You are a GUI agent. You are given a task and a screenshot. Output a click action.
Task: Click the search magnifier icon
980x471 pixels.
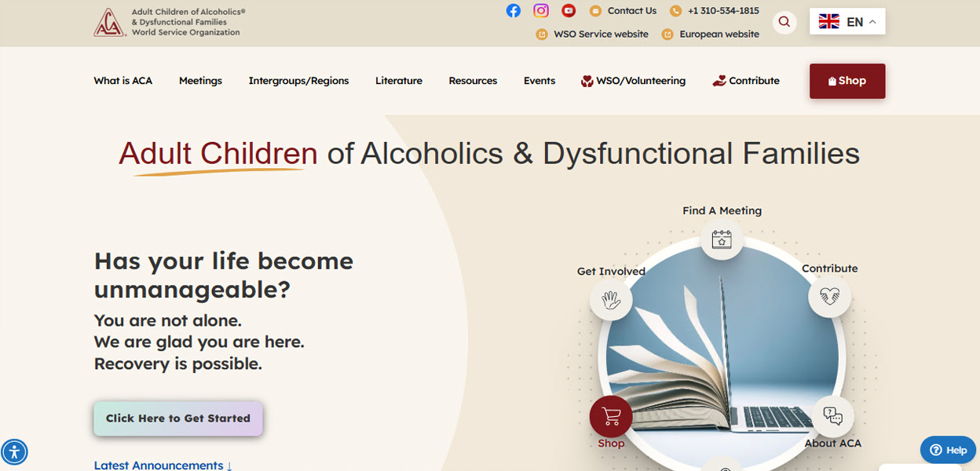[x=784, y=22]
